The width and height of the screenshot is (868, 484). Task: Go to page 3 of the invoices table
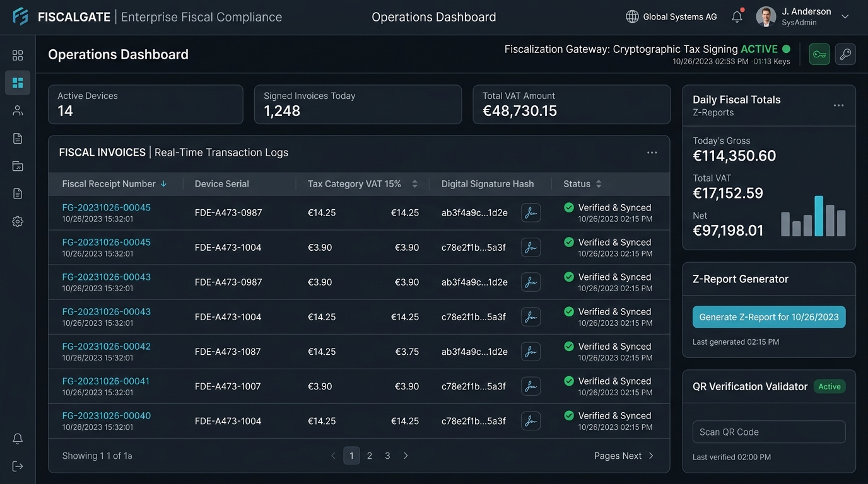(x=387, y=456)
